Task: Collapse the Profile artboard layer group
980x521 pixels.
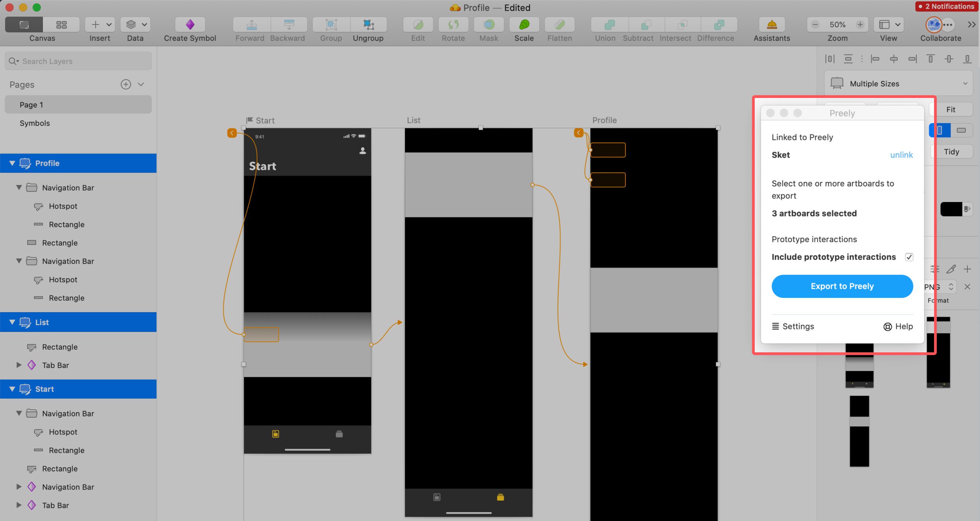Action: (11, 163)
